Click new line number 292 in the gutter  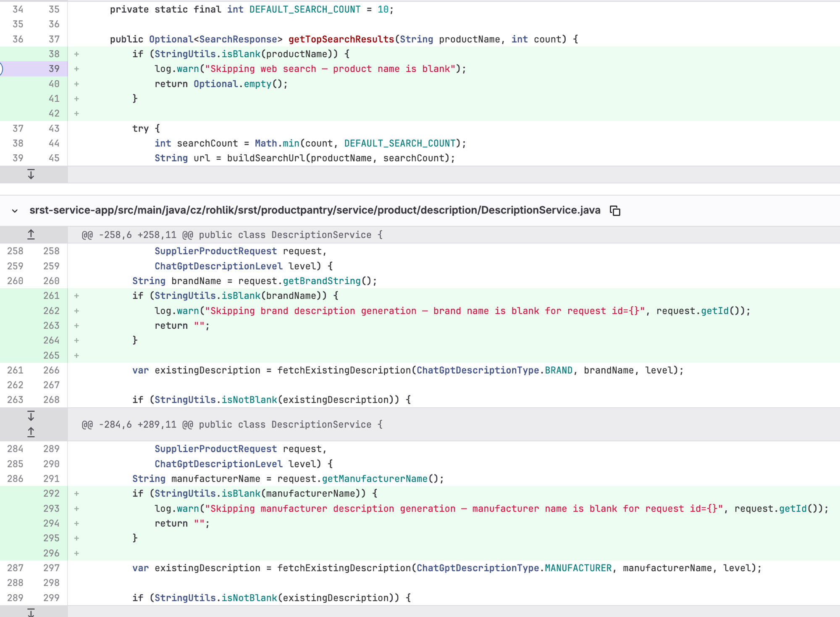click(x=51, y=493)
